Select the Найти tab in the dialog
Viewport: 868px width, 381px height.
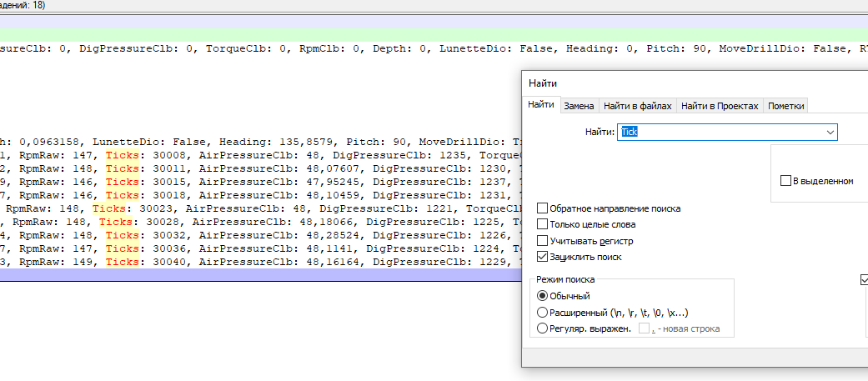540,105
